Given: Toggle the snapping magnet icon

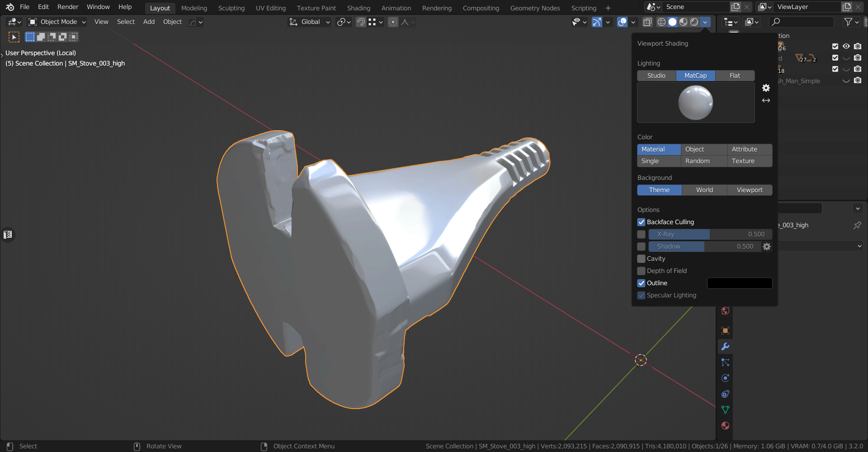Looking at the screenshot, I should pyautogui.click(x=361, y=22).
